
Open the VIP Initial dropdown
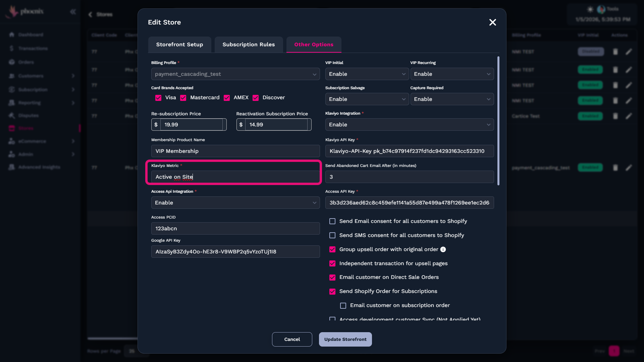[x=367, y=74]
